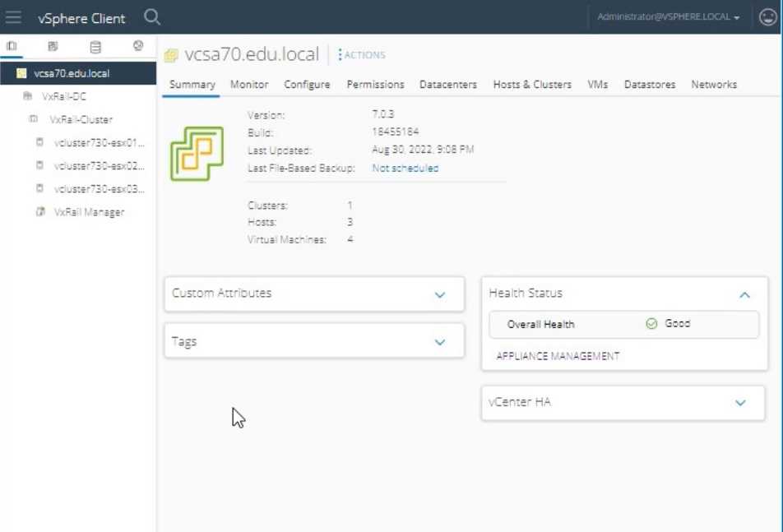The image size is (783, 532).
Task: Expand the vCenter HA panel
Action: pyautogui.click(x=739, y=402)
